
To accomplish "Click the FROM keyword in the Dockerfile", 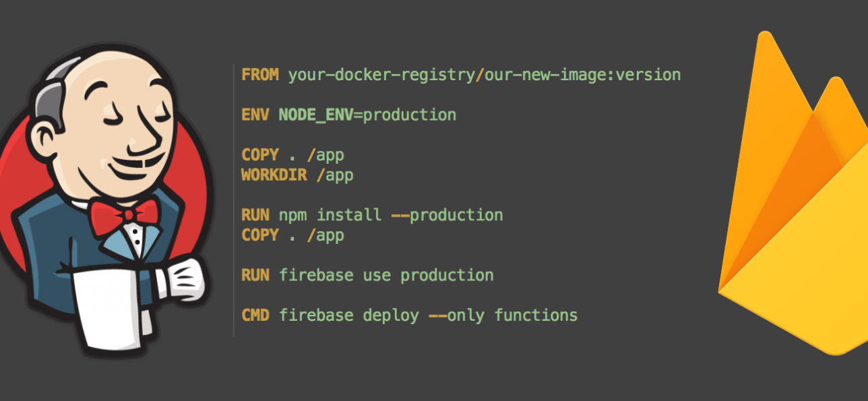I will coord(260,75).
